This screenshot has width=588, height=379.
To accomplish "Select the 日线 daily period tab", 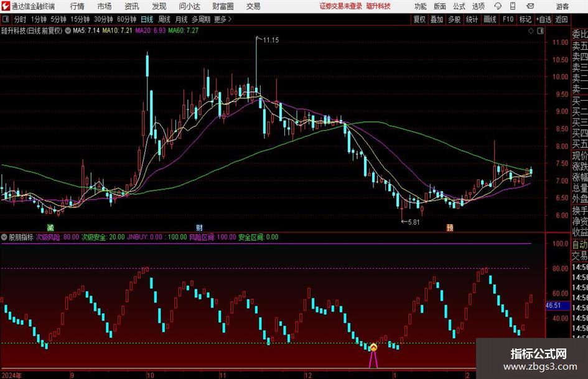I will click(147, 19).
